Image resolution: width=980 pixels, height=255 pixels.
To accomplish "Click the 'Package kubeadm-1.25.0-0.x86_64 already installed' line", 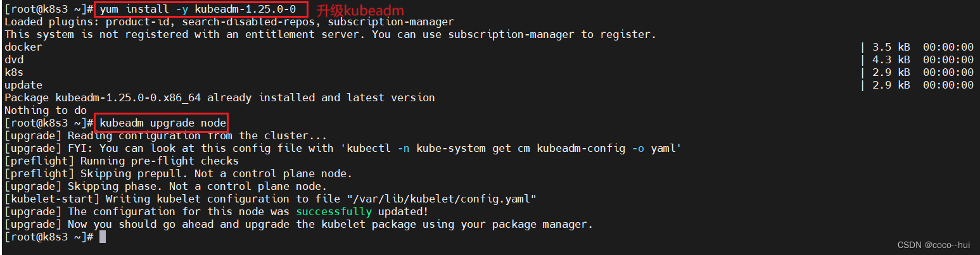I will point(219,98).
